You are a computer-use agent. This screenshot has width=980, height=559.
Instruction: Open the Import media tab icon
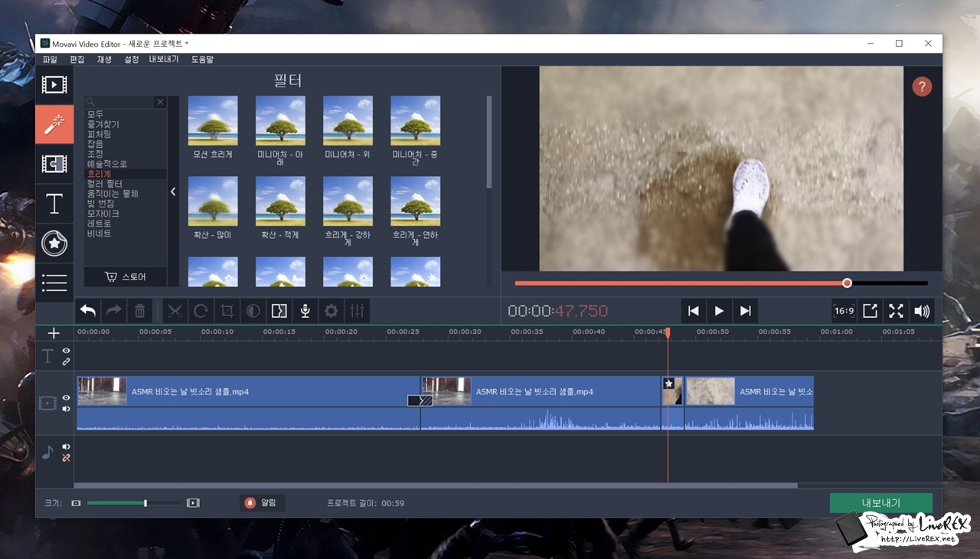pyautogui.click(x=54, y=84)
